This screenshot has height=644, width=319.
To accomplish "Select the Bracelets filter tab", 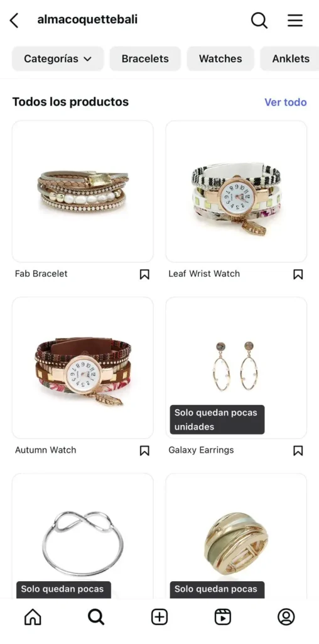I will click(x=145, y=58).
